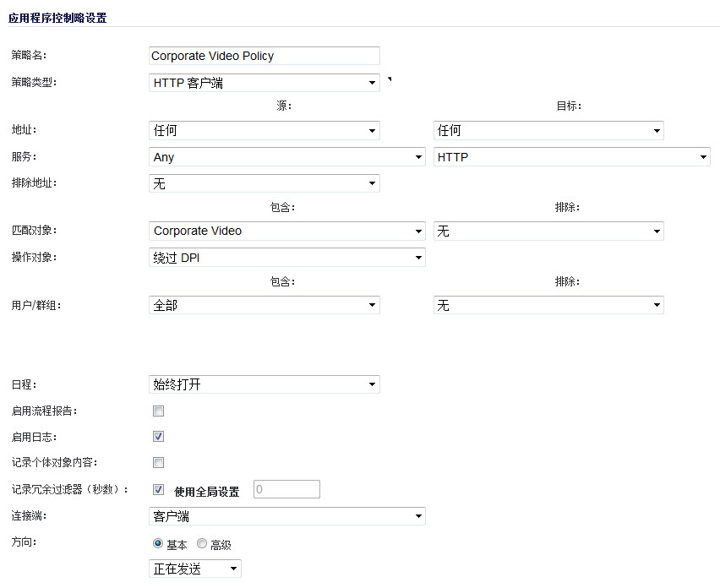The image size is (720, 588).
Task: Open the 匹配对象 exclude 无 dropdown
Action: pyautogui.click(x=548, y=231)
